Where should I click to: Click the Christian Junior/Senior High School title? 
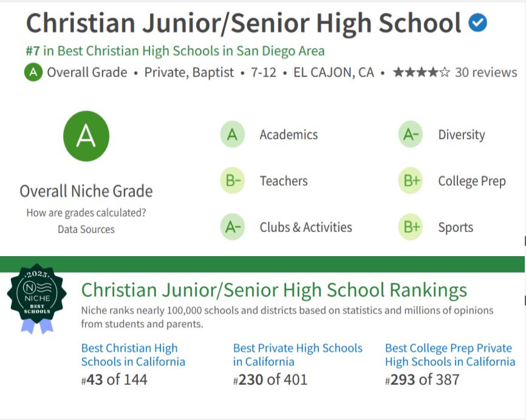244,24
